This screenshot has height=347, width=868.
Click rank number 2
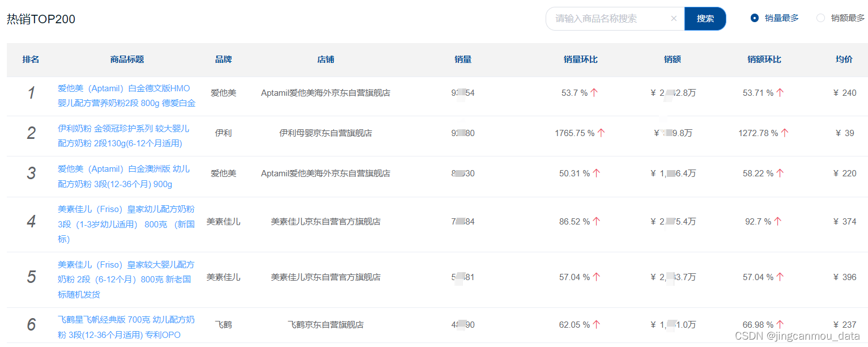click(31, 133)
